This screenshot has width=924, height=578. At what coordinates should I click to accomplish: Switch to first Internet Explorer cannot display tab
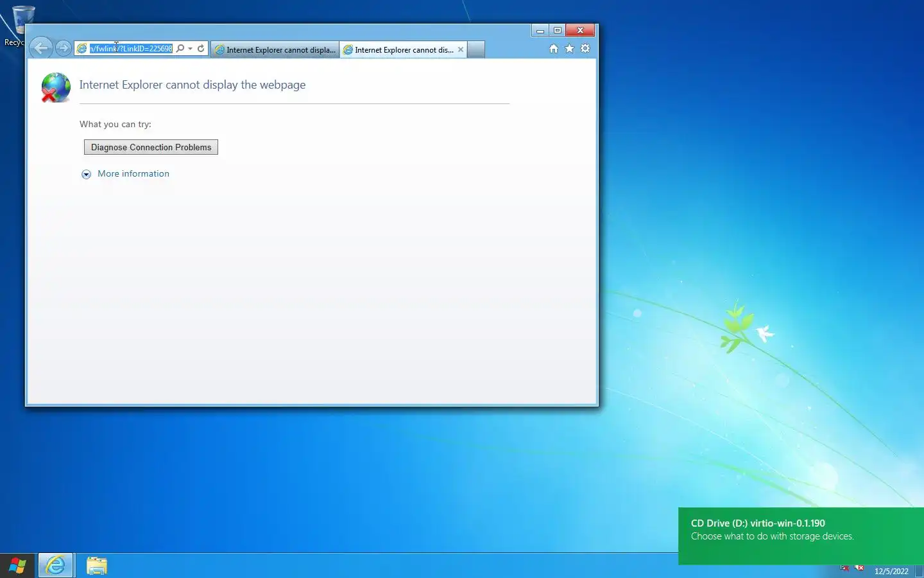275,49
